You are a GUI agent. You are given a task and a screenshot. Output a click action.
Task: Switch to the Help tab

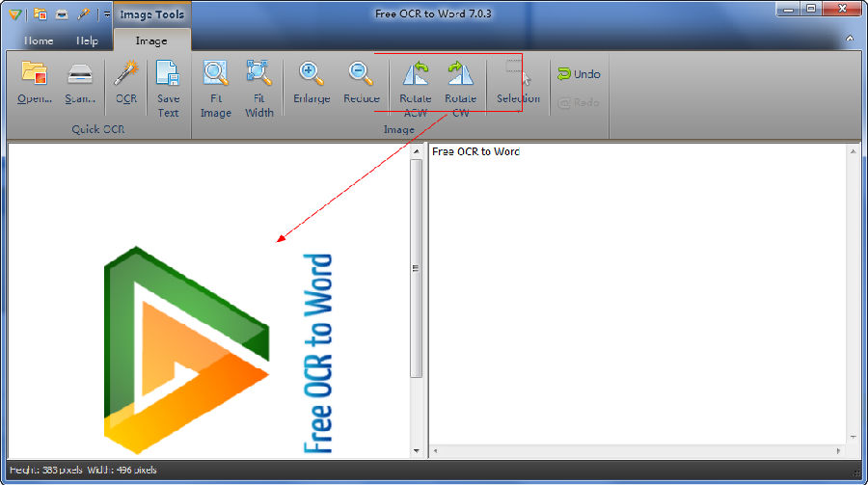pos(87,40)
